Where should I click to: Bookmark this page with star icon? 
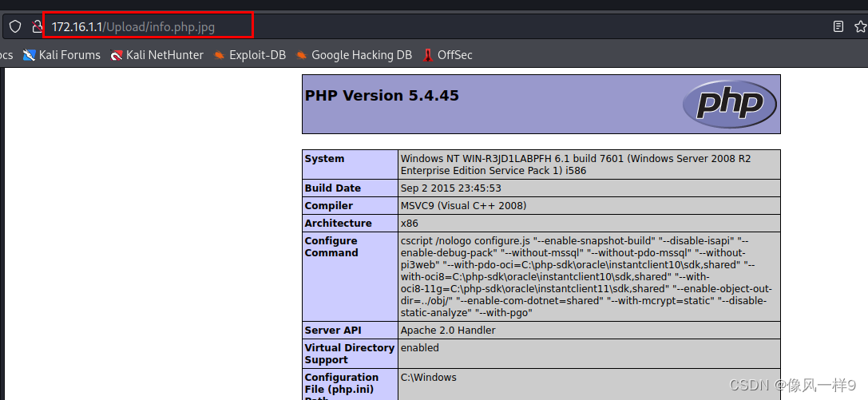[860, 26]
